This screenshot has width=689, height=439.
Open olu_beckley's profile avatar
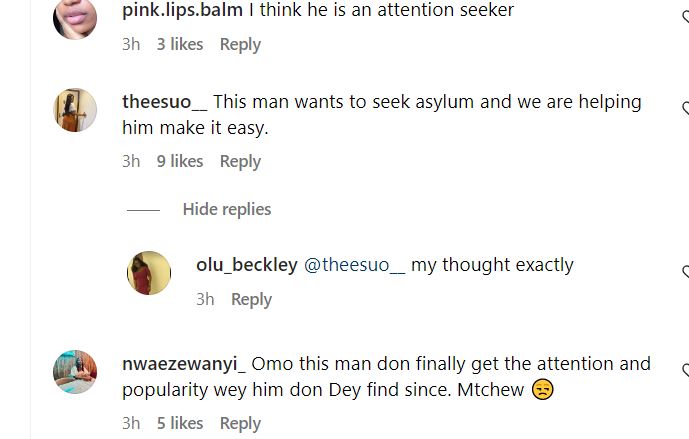tap(149, 273)
